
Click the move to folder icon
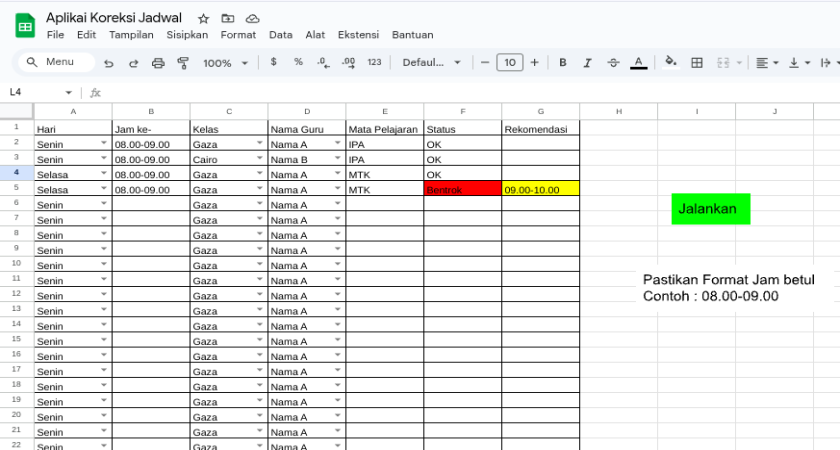tap(228, 18)
